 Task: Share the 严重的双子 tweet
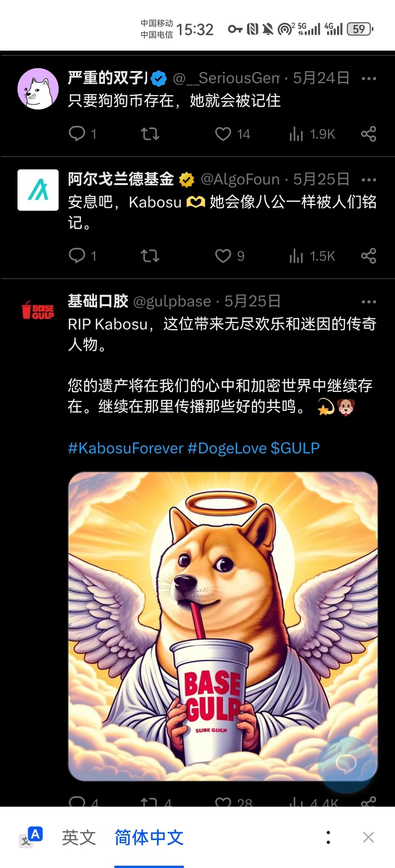(x=368, y=134)
